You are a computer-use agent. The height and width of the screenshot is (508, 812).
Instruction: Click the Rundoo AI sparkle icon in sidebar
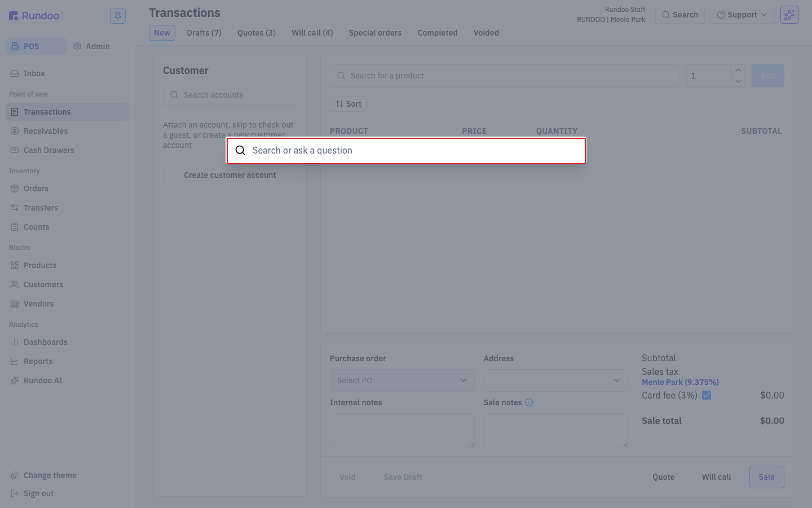coord(15,380)
